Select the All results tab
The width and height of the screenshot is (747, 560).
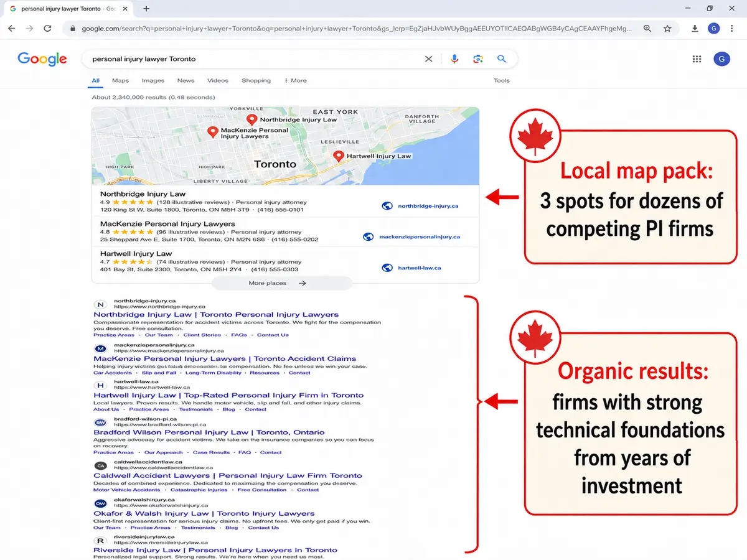pos(96,80)
